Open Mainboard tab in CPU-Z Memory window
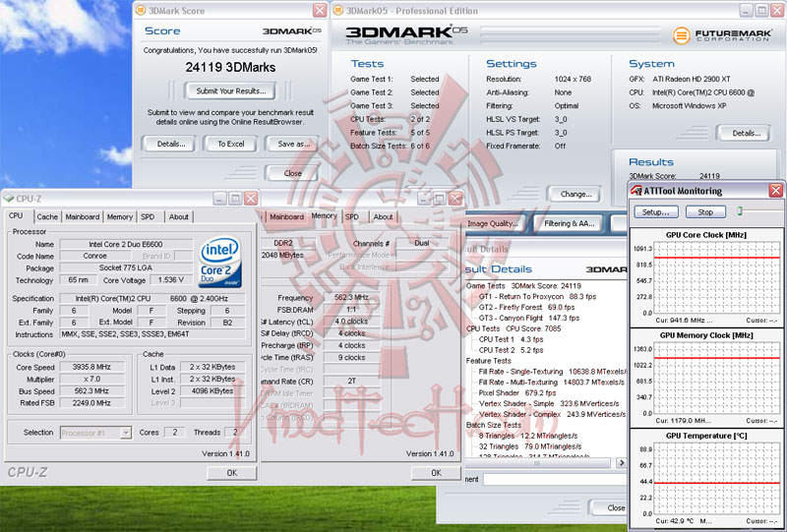 click(x=286, y=216)
